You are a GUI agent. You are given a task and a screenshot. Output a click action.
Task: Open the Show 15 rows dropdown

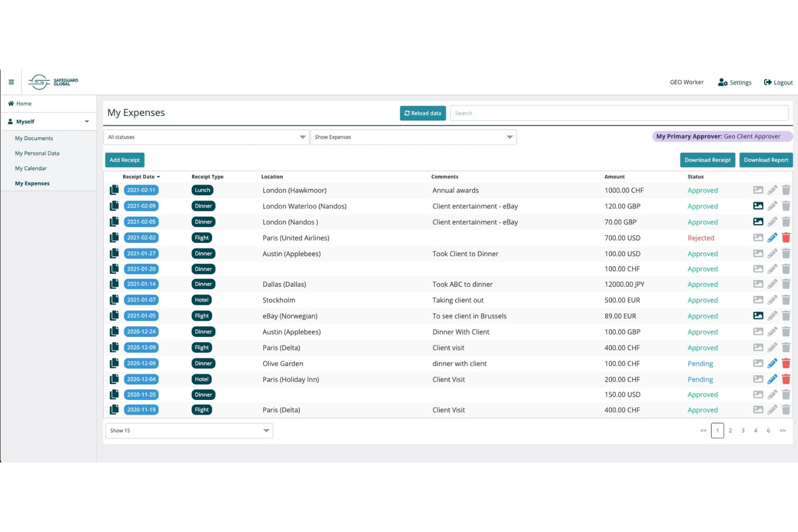(189, 431)
